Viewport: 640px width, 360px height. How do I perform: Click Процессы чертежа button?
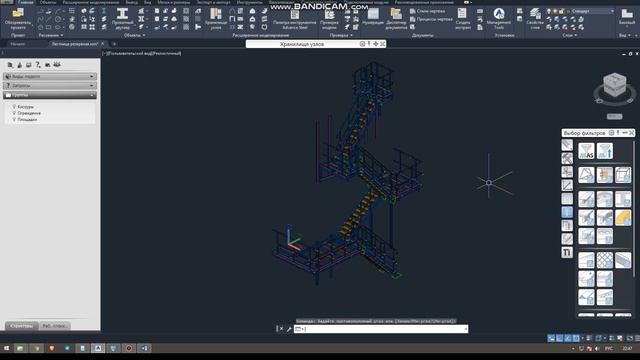pyautogui.click(x=431, y=19)
